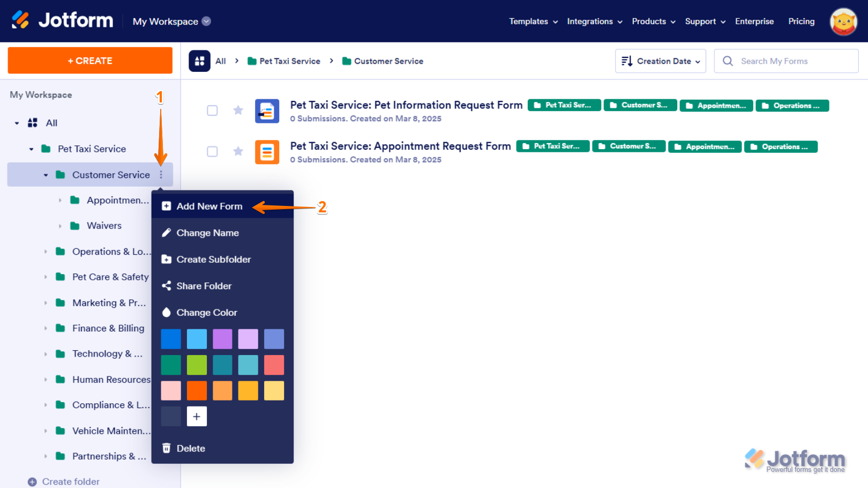Click the Human Resources folder icon

[x=61, y=380]
